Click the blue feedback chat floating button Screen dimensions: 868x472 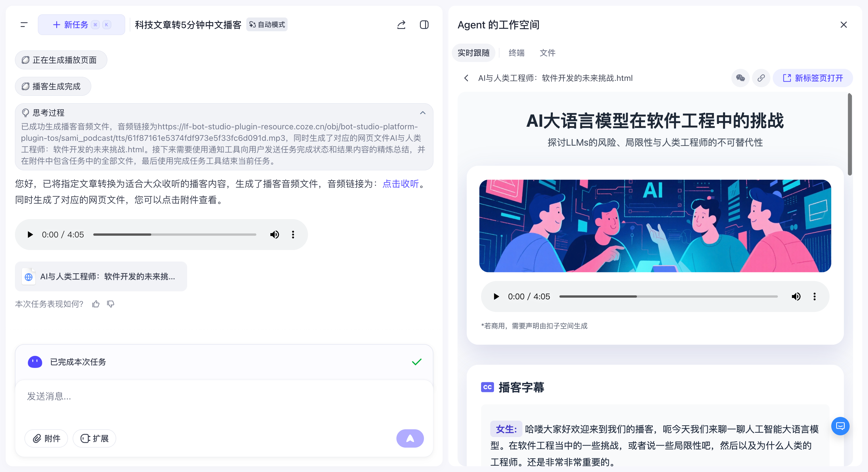tap(840, 426)
